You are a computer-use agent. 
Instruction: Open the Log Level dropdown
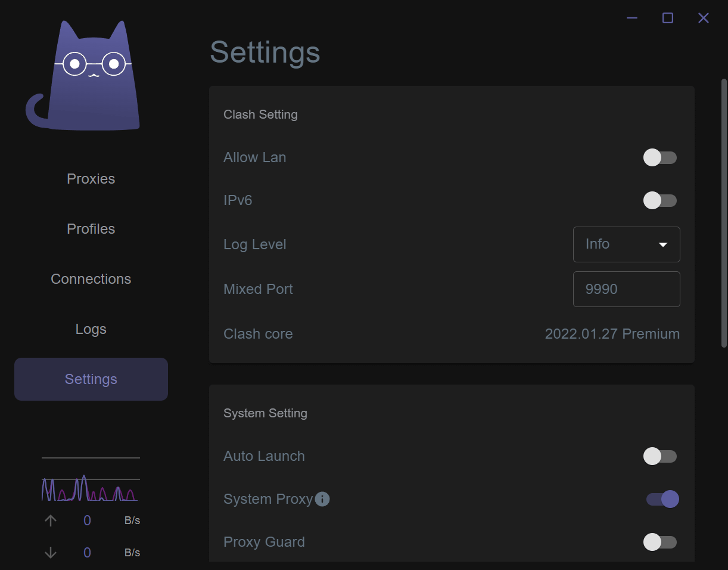(x=626, y=244)
